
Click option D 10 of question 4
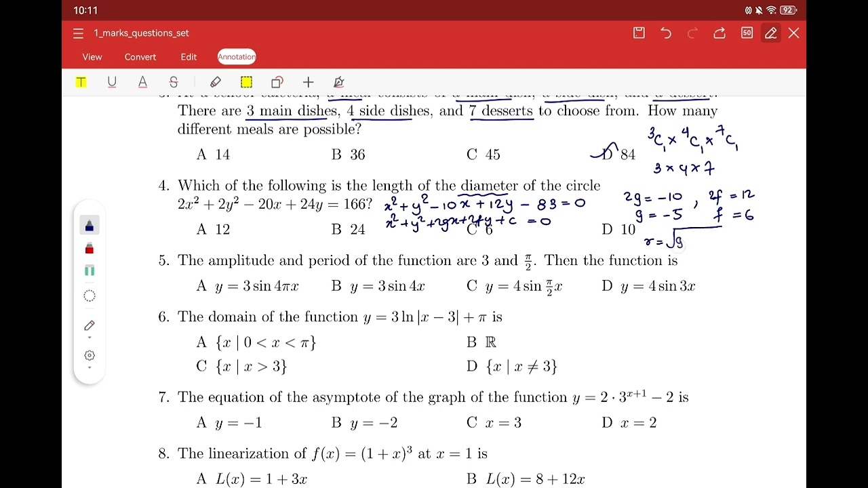[618, 230]
